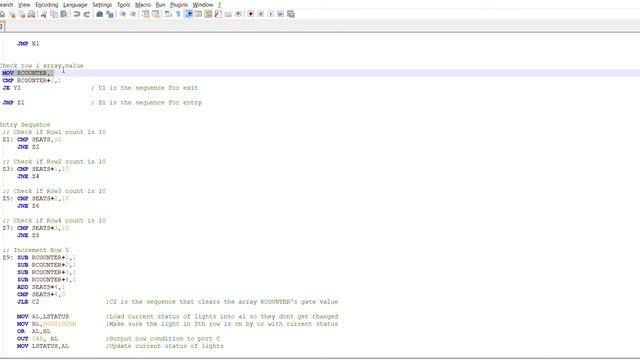
Task: Click the Stop Recording macro icon
Action: [x=260, y=14]
